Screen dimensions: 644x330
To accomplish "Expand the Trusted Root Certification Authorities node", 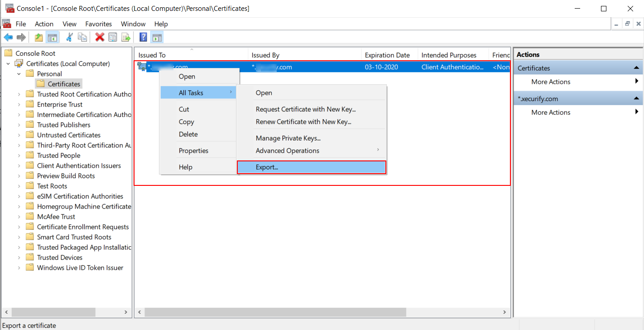I will tap(19, 94).
